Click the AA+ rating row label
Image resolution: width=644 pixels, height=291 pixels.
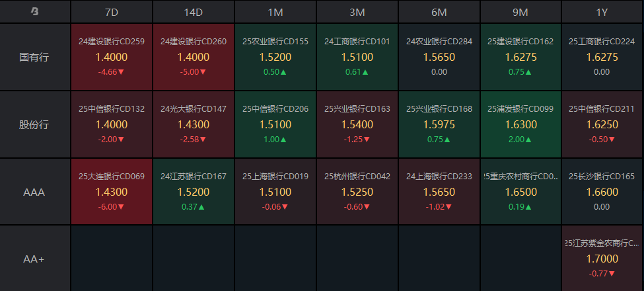click(35, 259)
